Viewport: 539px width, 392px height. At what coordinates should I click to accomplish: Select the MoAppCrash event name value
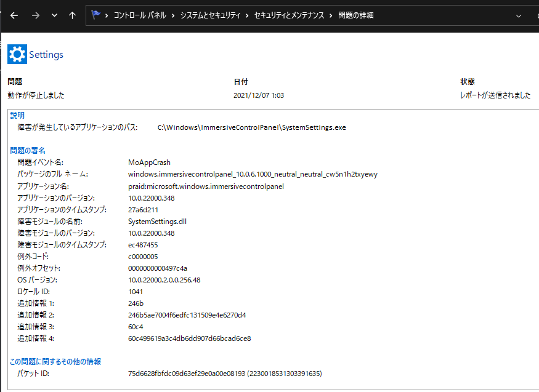[149, 162]
